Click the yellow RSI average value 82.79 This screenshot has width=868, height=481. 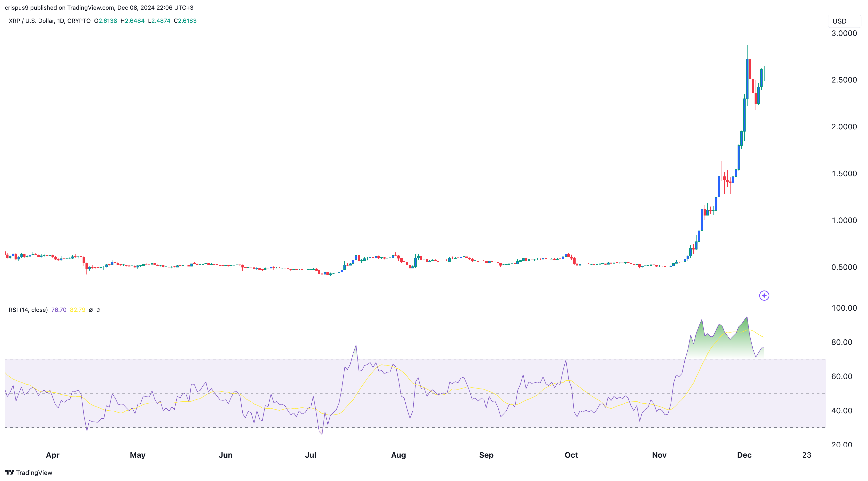tap(77, 310)
